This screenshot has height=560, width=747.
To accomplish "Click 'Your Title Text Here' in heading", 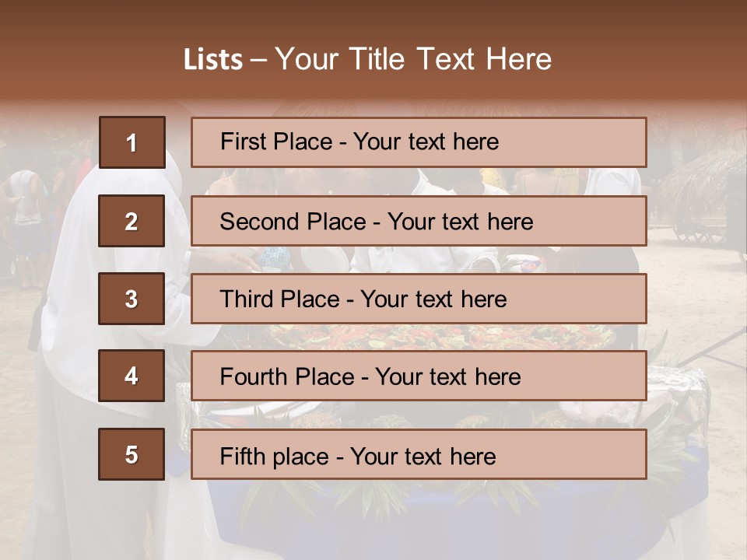I will [413, 59].
